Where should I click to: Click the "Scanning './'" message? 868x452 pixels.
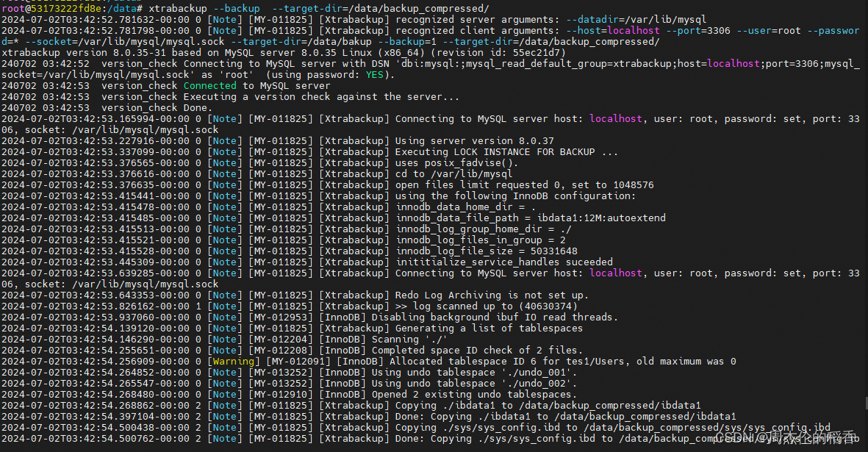[409, 341]
